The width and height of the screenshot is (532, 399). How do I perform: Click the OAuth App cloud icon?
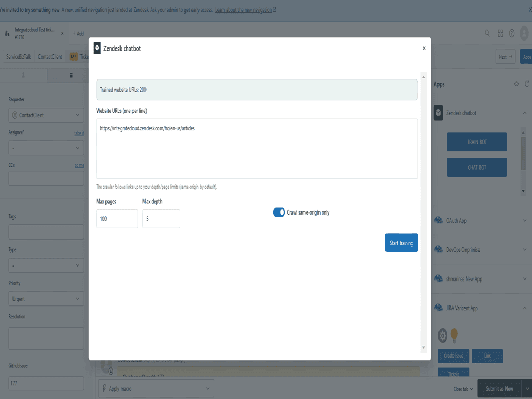(438, 220)
